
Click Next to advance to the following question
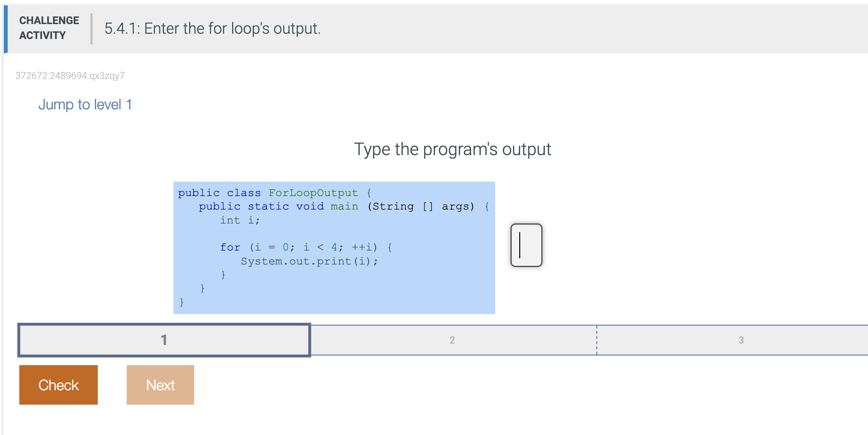[160, 384]
